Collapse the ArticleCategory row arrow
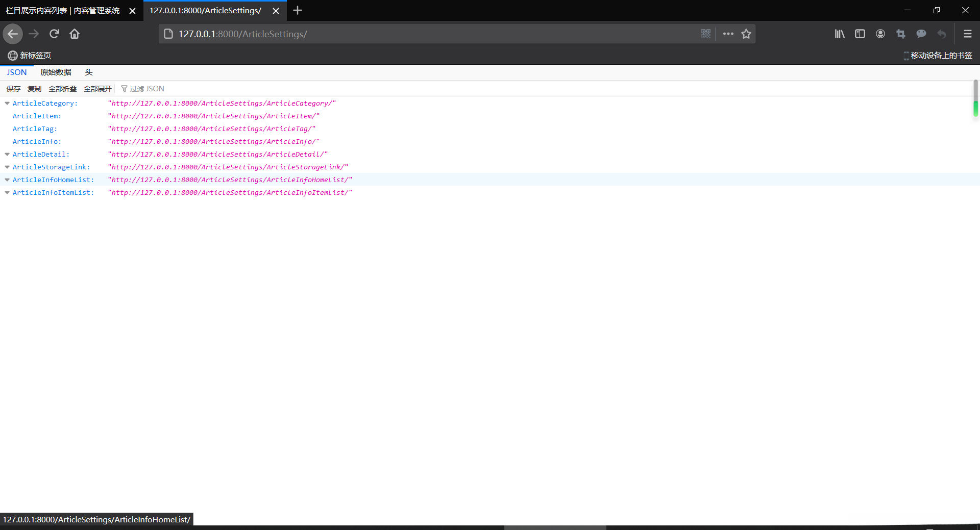The image size is (980, 530). [7, 104]
